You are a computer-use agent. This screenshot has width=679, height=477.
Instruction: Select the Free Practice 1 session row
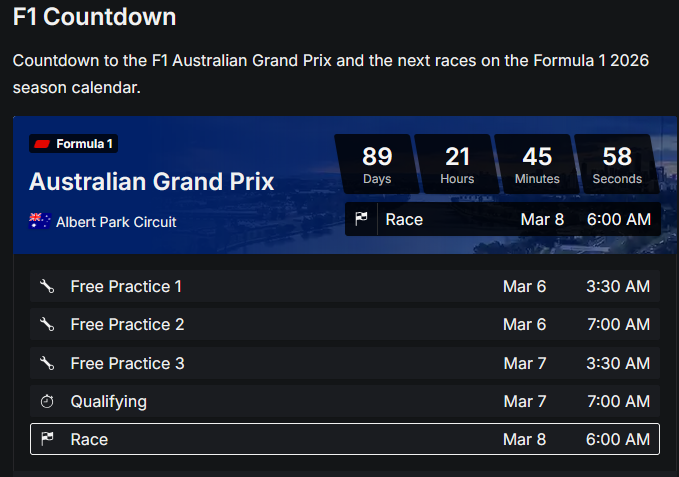[345, 287]
